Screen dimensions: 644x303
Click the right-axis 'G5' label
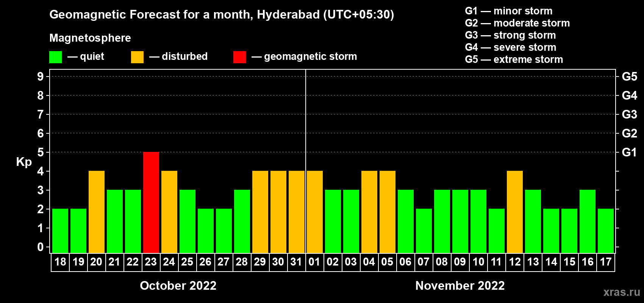click(630, 77)
